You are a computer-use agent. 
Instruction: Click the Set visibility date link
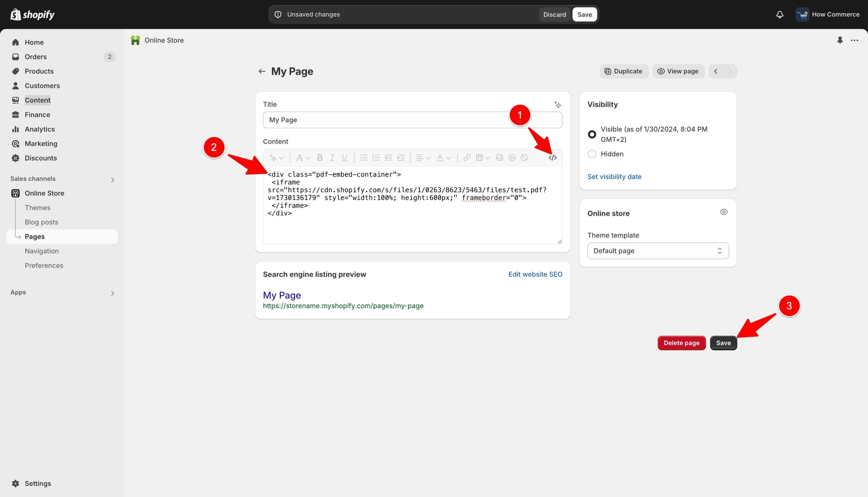pos(614,177)
